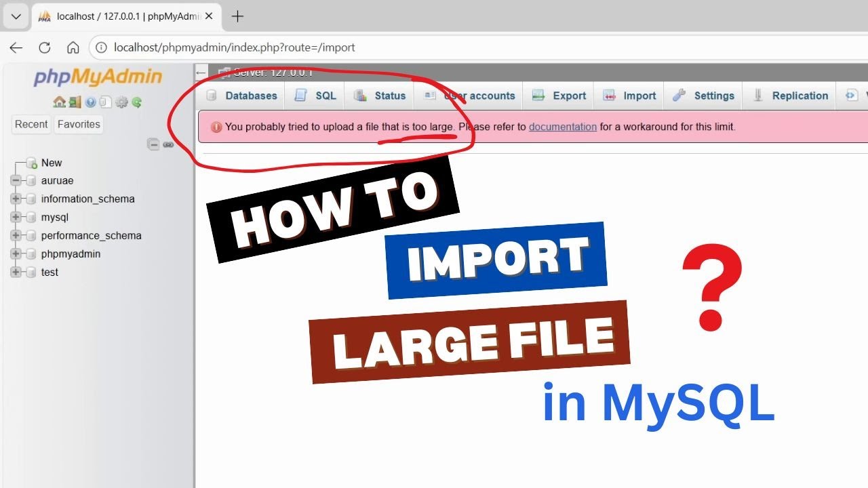Click the database icon beside mysql
Image resolution: width=868 pixels, height=488 pixels.
(x=30, y=218)
